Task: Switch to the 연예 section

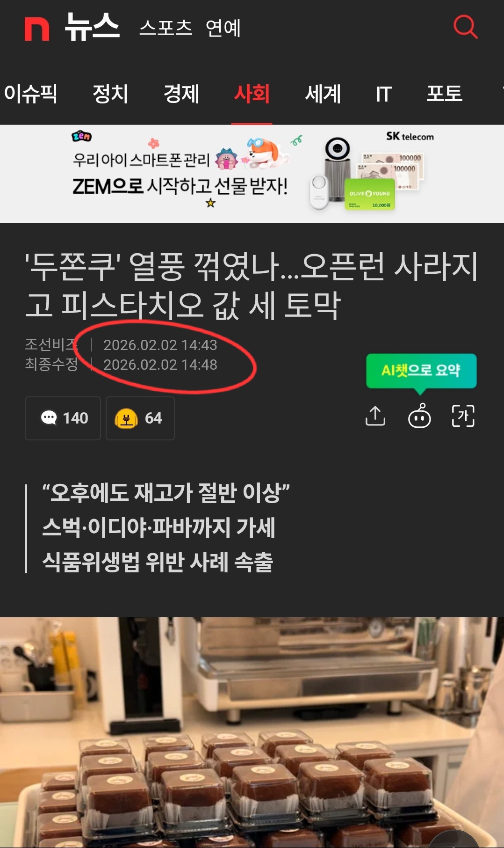Action: [223, 28]
